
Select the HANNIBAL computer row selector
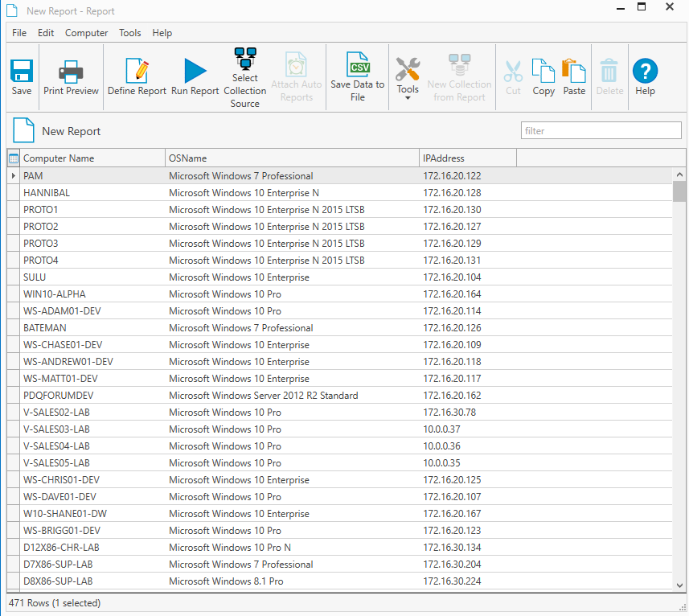tap(13, 192)
